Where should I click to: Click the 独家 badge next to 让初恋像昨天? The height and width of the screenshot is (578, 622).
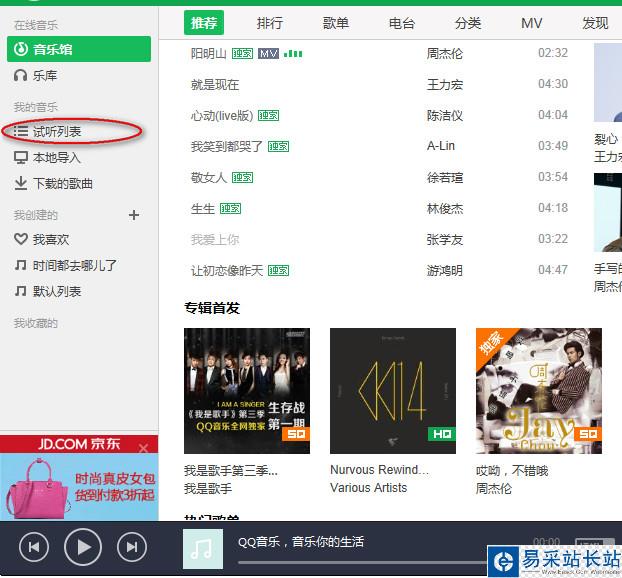click(x=278, y=271)
